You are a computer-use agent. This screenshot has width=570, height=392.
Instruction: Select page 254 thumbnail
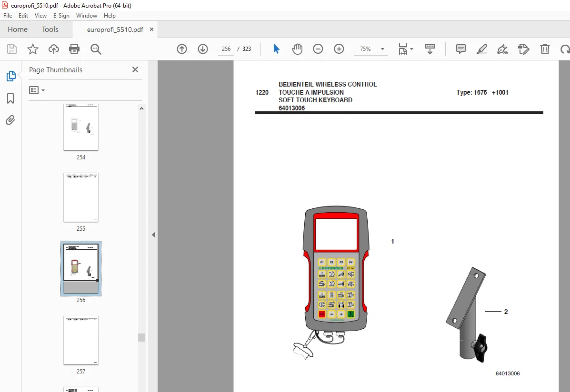pos(80,127)
